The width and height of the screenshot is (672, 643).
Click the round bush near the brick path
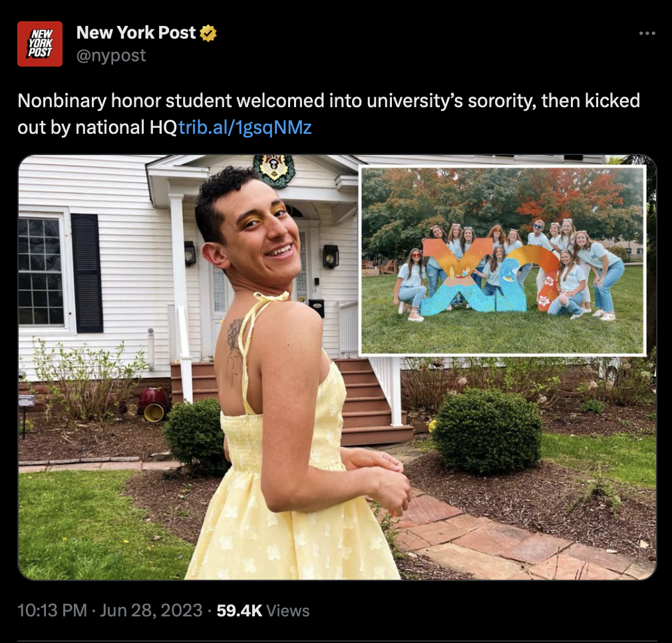tap(487, 431)
